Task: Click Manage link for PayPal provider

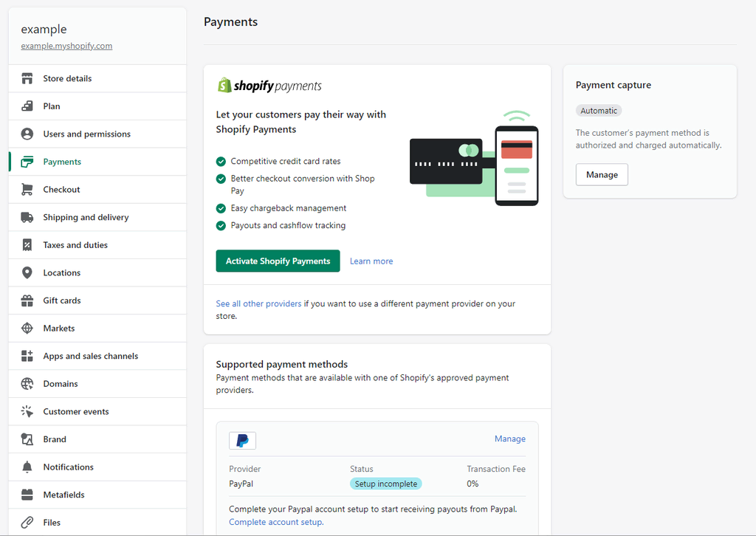Action: click(509, 439)
